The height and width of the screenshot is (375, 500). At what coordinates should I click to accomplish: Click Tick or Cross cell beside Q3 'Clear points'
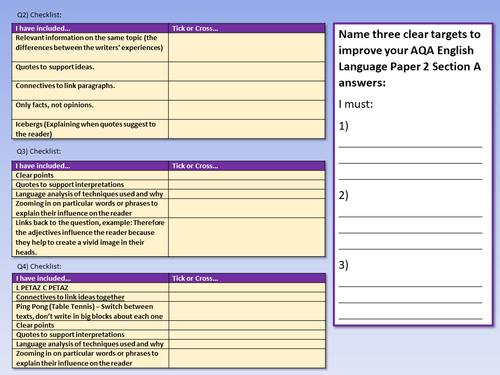point(247,175)
